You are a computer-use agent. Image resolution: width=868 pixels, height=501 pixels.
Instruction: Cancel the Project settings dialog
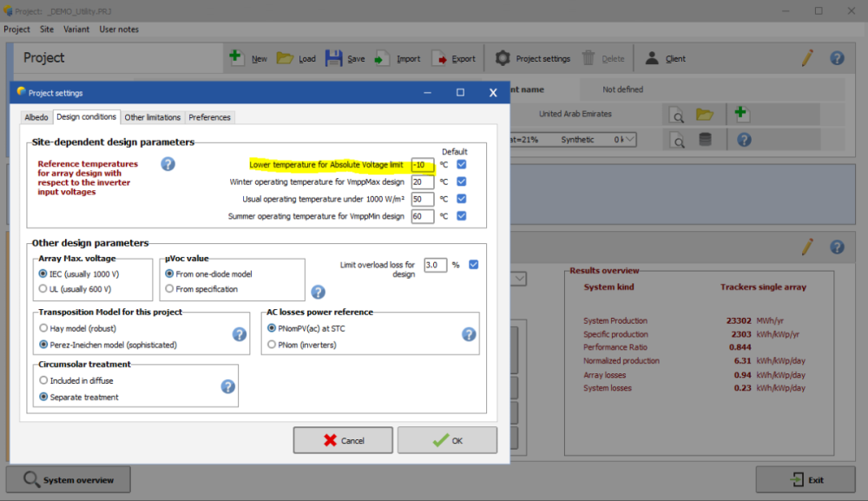[x=342, y=440]
